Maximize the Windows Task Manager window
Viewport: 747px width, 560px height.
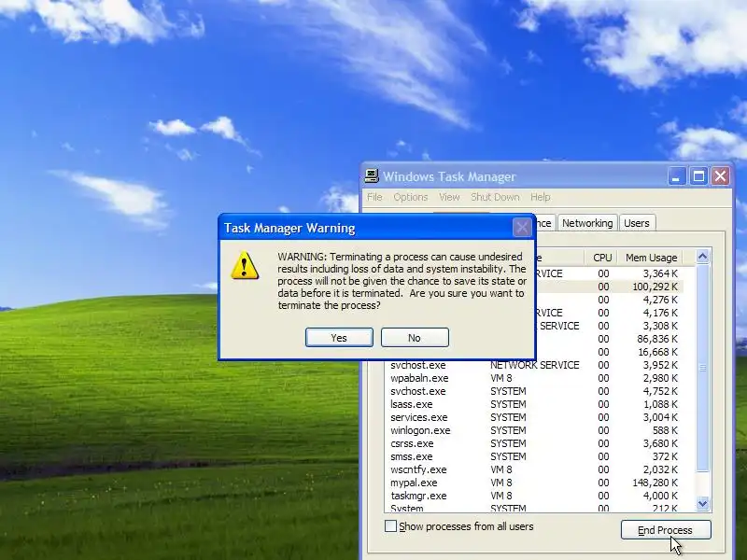click(698, 176)
